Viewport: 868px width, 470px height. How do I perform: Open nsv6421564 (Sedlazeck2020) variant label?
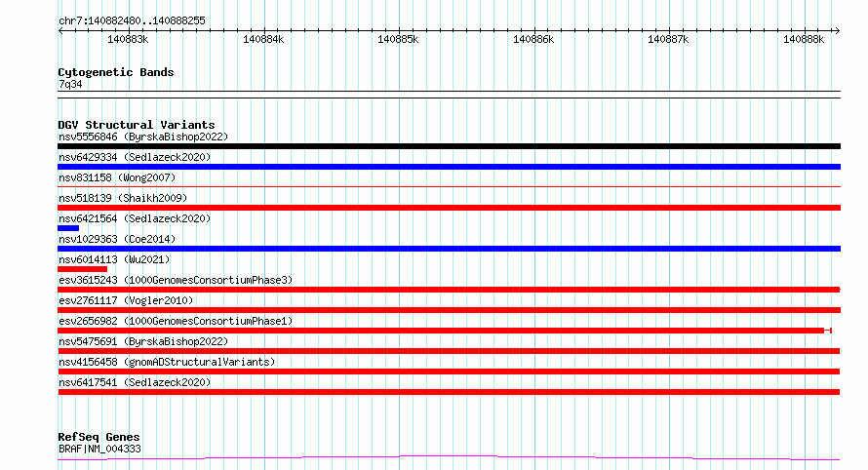pos(135,218)
